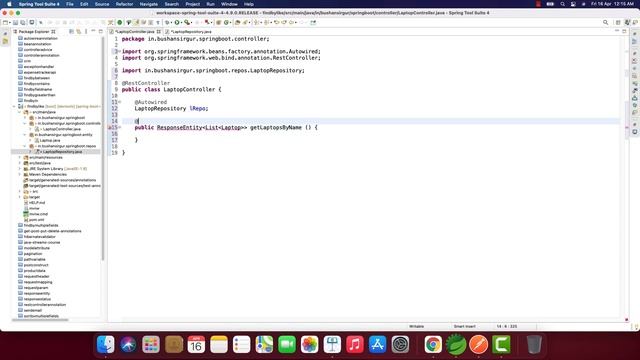Click the @RestController annotation on line 8
Image resolution: width=640 pixels, height=360 pixels.
(x=146, y=83)
